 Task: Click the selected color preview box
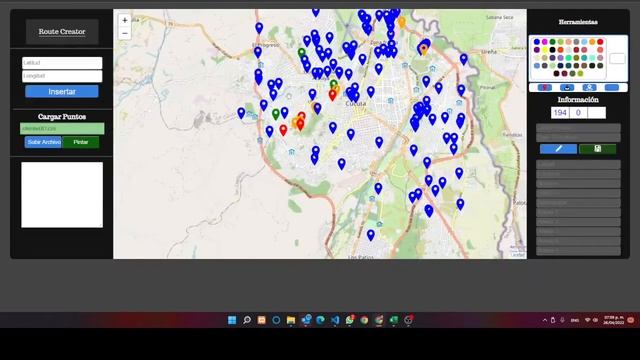[x=618, y=59]
